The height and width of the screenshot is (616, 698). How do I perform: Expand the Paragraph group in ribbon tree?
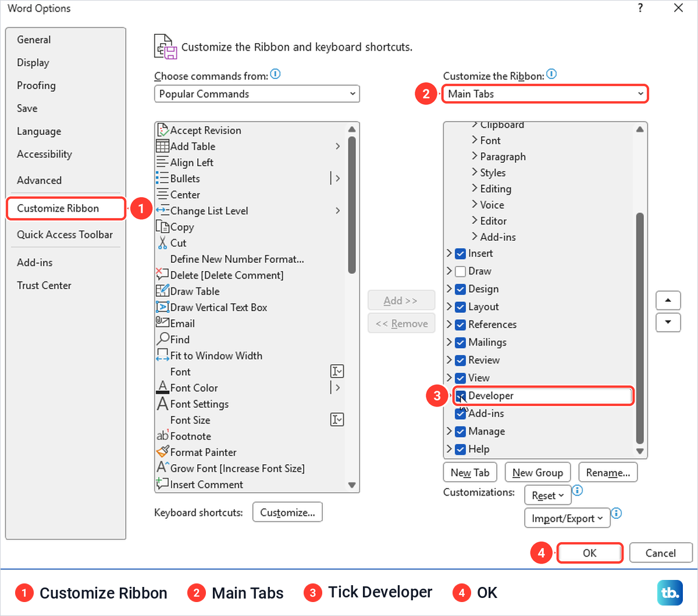[x=475, y=156]
